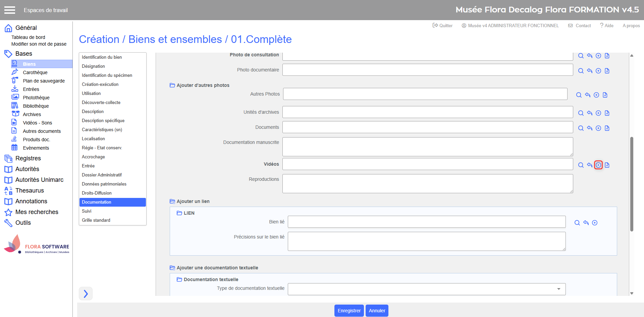The image size is (644, 317).
Task: Expand the side panel with chevron arrow
Action: point(86,294)
